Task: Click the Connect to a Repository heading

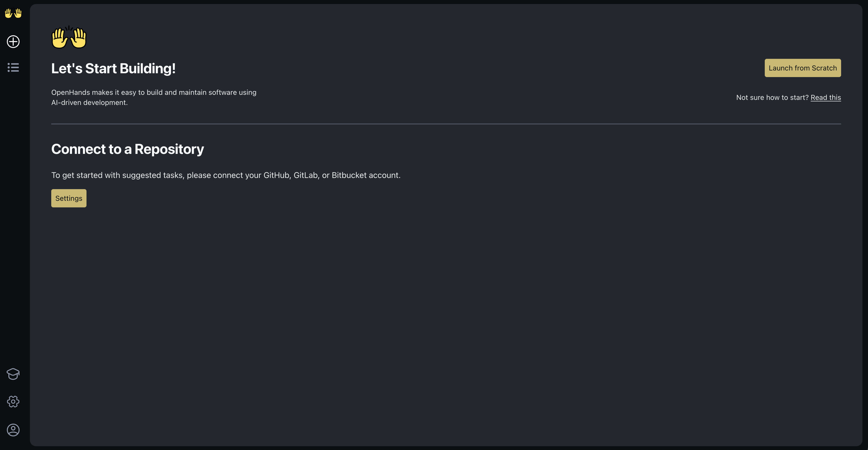Action: (x=127, y=149)
